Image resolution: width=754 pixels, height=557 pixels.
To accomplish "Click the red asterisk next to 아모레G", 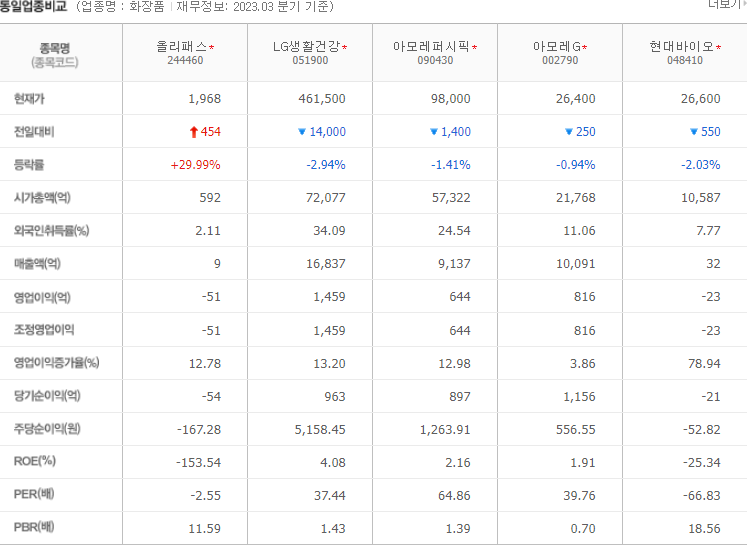I will tap(585, 47).
